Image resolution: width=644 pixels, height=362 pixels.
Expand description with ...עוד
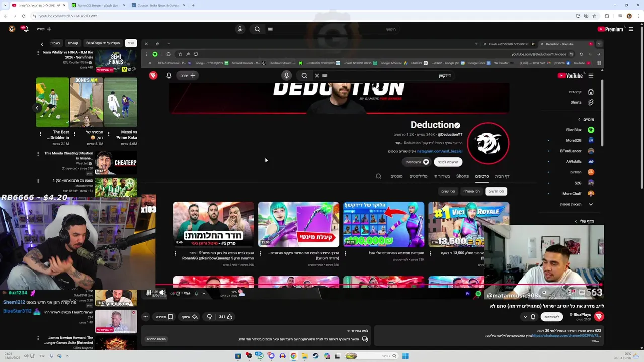[596, 341]
